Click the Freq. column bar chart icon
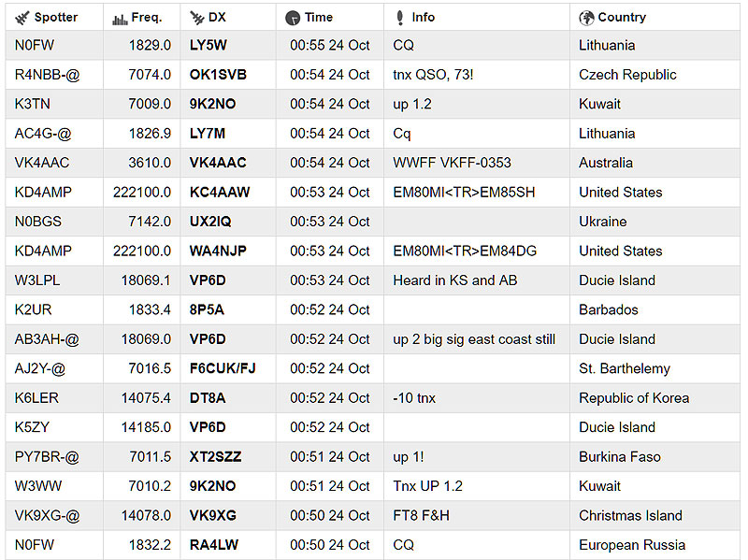The height and width of the screenshot is (560, 748). 119,18
